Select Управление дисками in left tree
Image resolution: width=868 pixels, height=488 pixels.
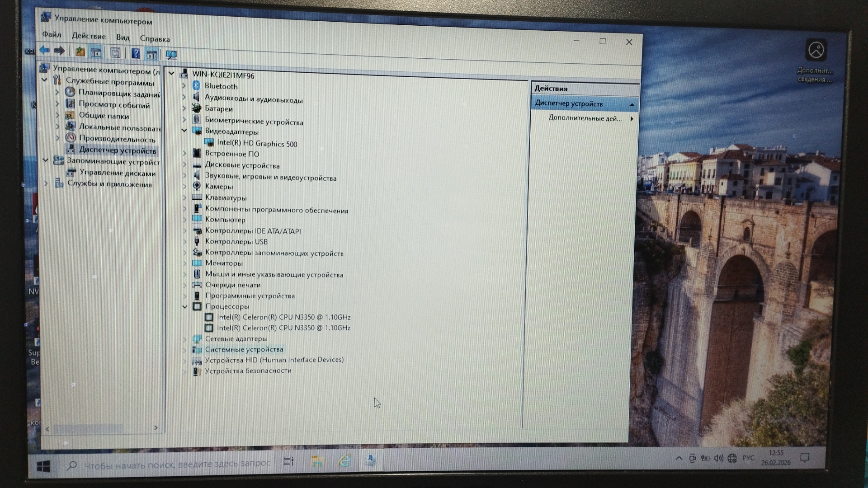[x=117, y=173]
